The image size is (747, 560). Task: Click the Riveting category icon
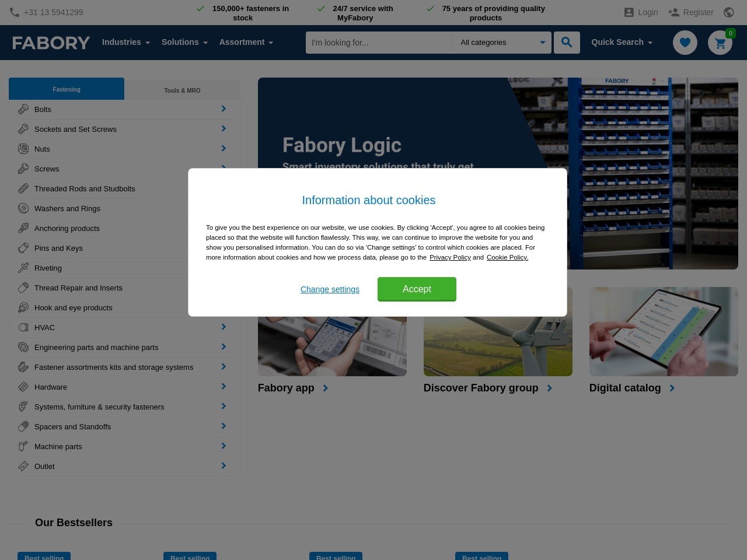[23, 268]
